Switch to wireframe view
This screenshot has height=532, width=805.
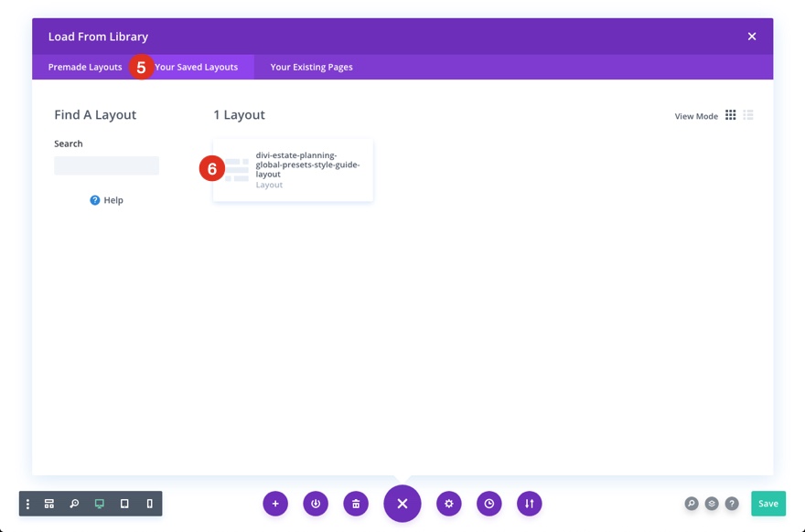click(x=49, y=504)
